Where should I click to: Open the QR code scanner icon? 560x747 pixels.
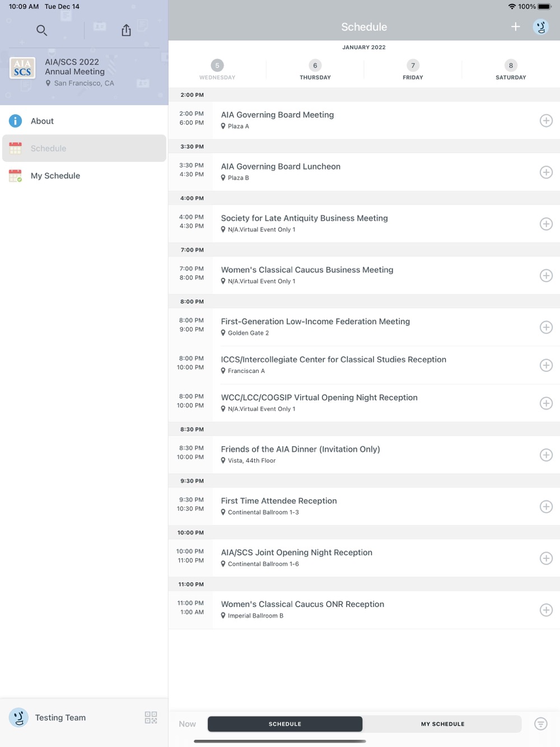pos(151,717)
